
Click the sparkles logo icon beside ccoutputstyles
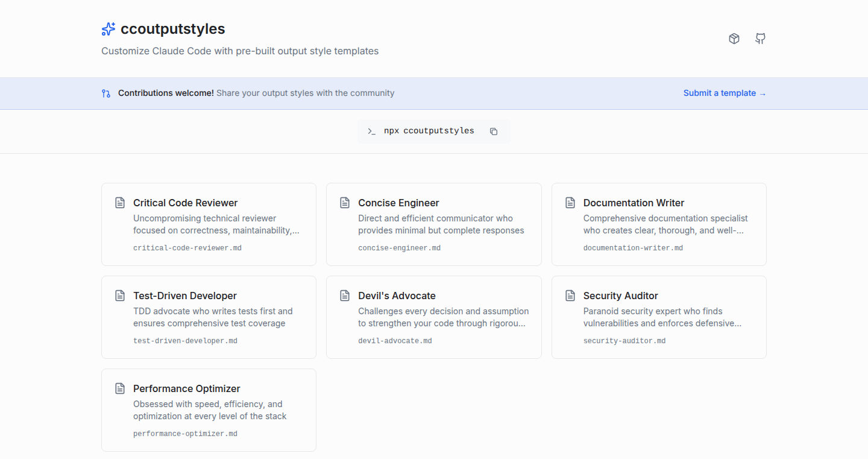(x=108, y=29)
